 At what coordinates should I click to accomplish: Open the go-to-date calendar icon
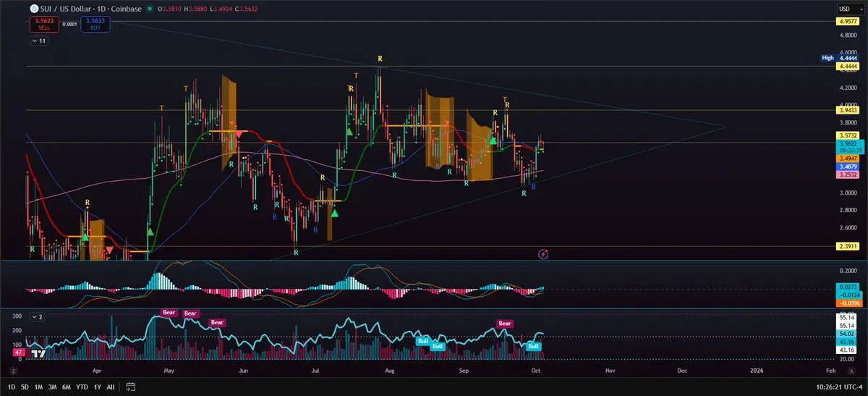pyautogui.click(x=131, y=387)
